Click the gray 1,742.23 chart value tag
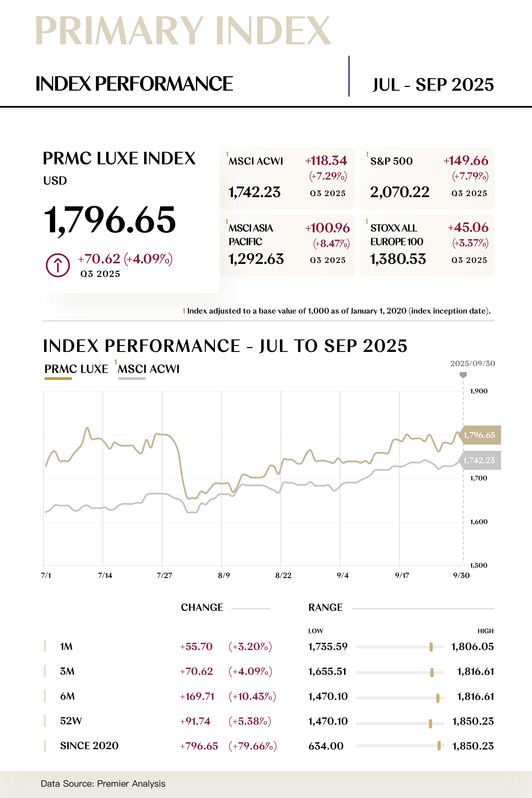 479,460
